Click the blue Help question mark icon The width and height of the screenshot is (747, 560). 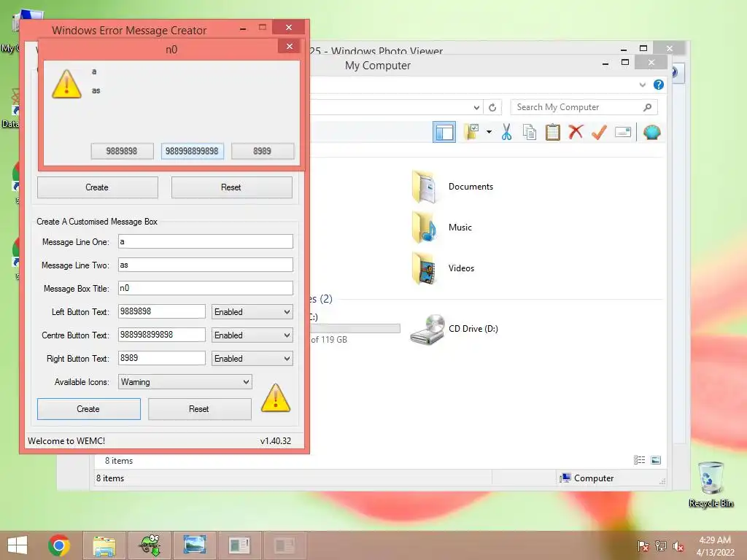(659, 85)
